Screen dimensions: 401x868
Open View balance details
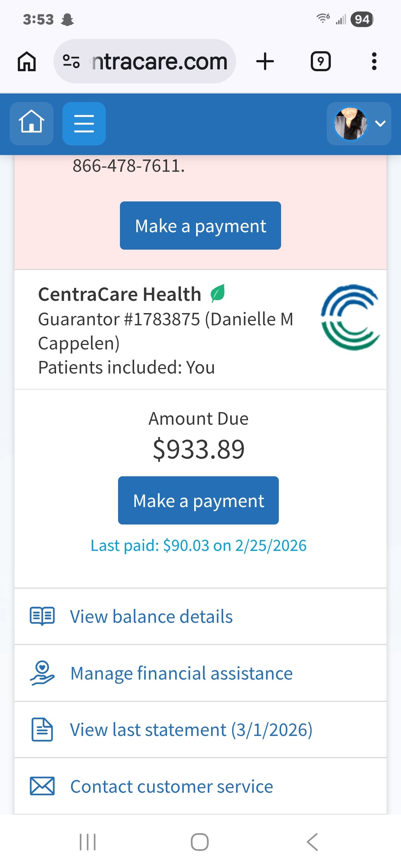click(x=151, y=617)
